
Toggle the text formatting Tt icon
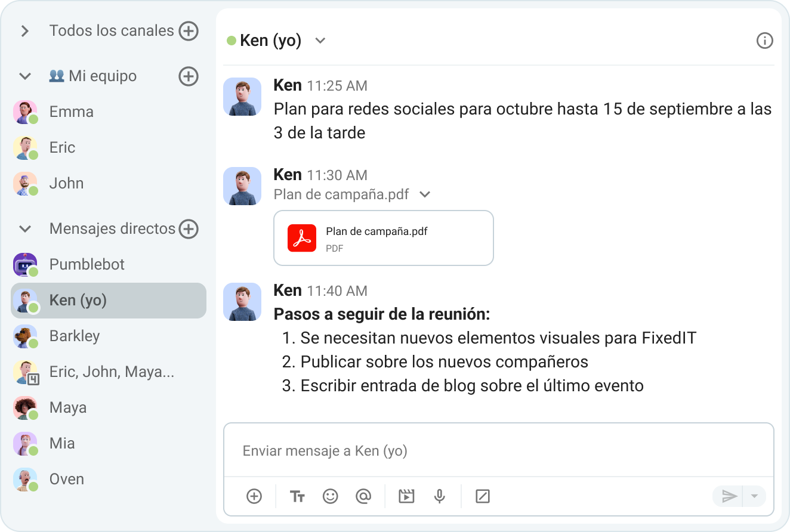[297, 496]
